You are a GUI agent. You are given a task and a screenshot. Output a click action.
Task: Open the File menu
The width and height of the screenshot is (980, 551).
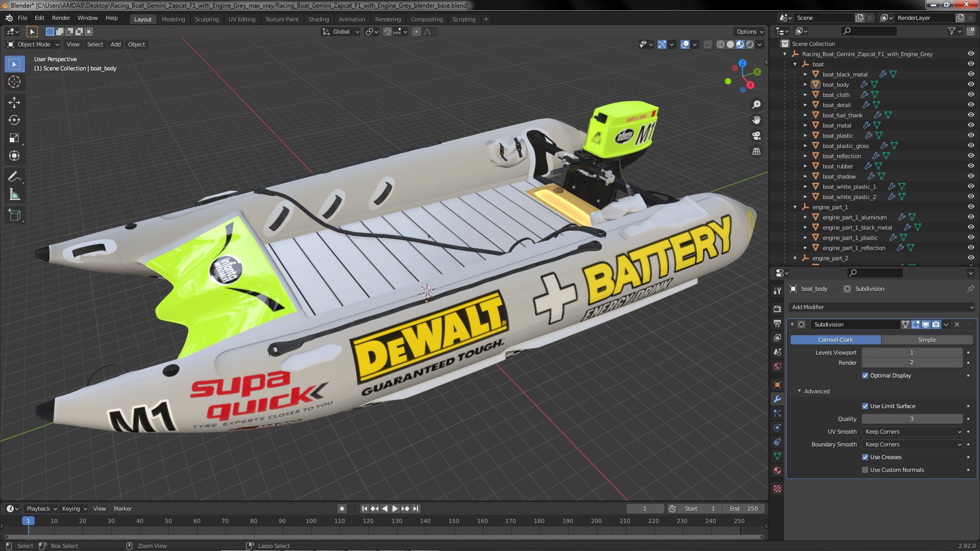tap(22, 18)
